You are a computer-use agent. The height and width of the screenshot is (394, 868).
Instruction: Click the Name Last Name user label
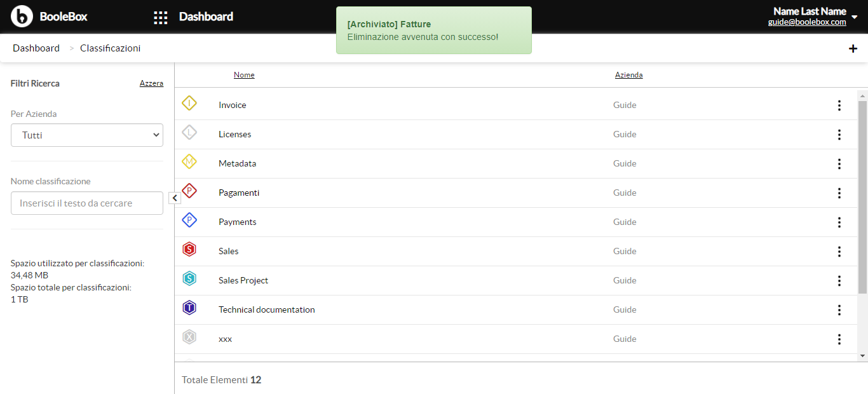click(810, 11)
